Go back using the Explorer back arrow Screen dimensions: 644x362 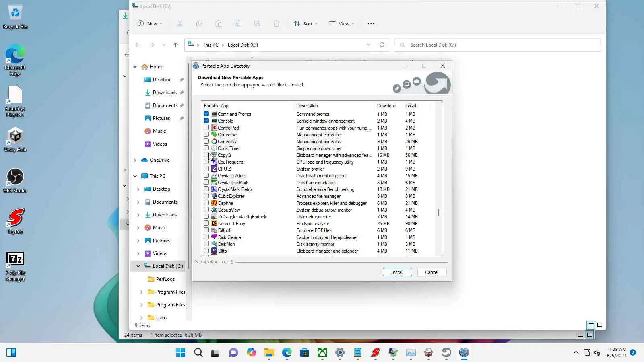[138, 45]
